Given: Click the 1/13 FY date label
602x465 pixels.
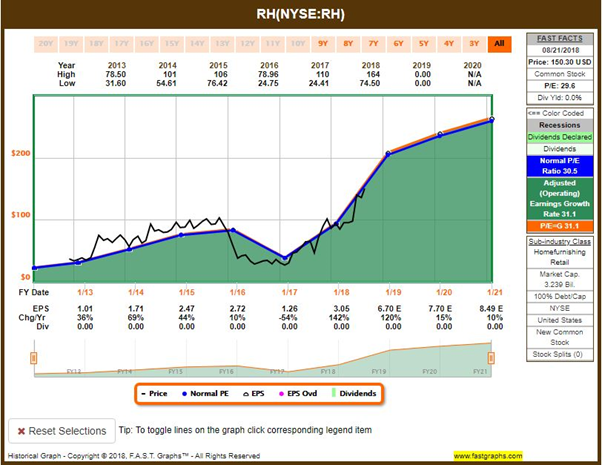Looking at the screenshot, I should [x=85, y=292].
